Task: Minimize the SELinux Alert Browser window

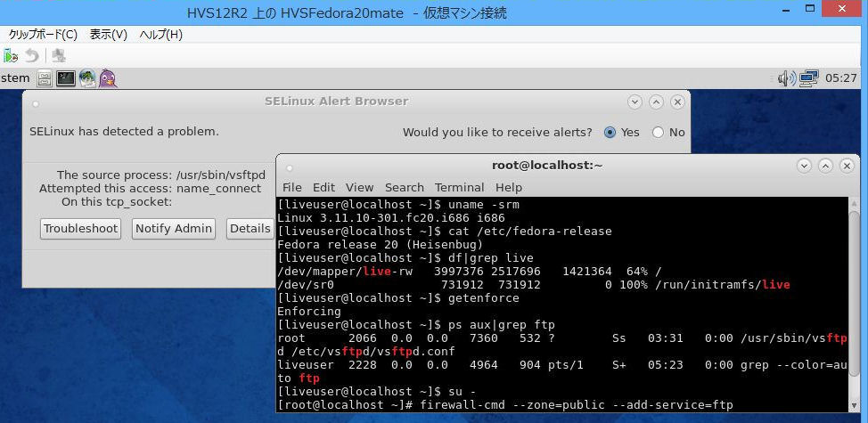Action: 635,102
